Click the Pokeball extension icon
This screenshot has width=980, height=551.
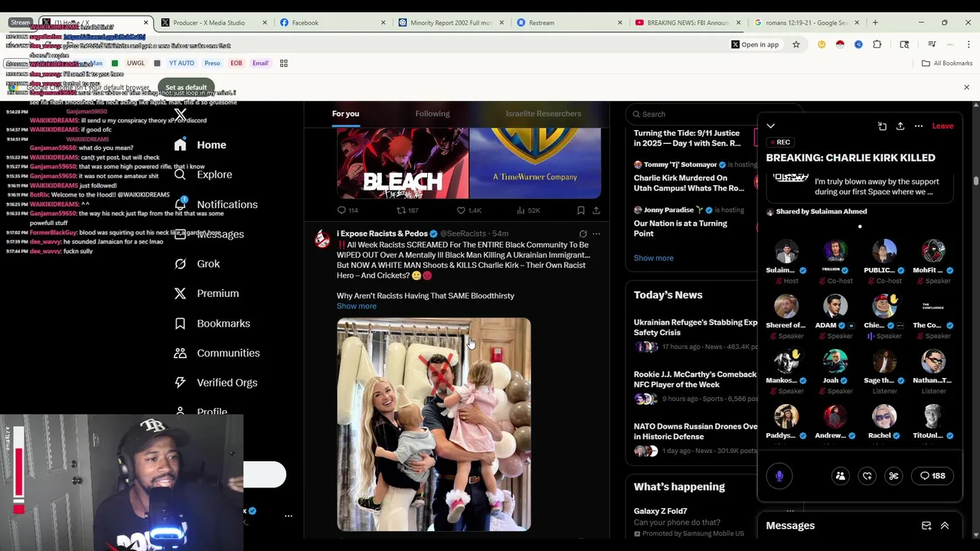click(840, 44)
